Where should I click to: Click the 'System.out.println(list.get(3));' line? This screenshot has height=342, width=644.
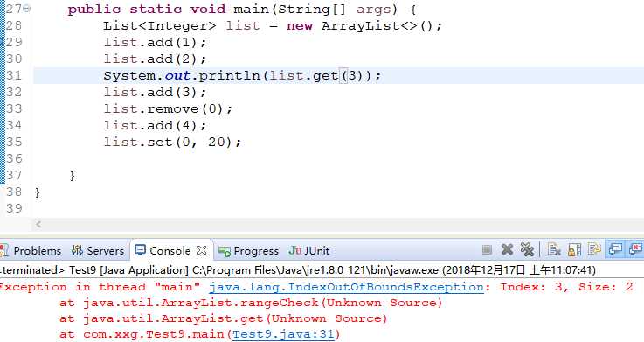(x=242, y=76)
